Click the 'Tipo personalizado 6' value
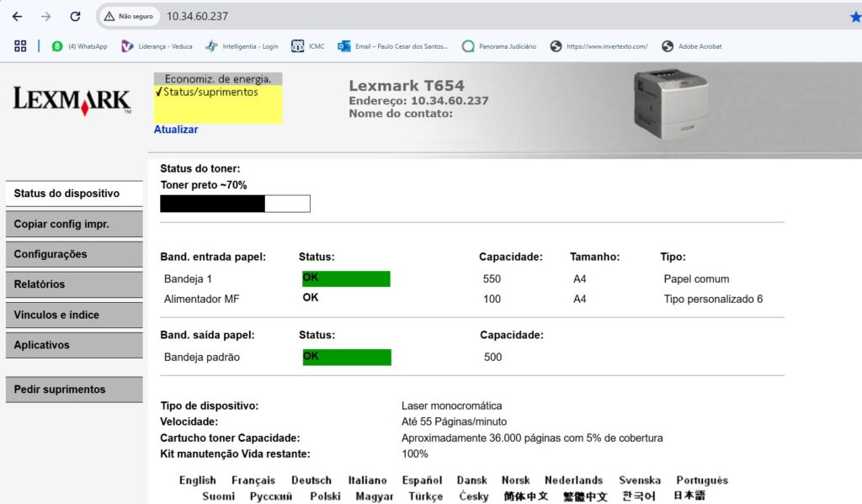The height and width of the screenshot is (504, 862). click(x=713, y=299)
